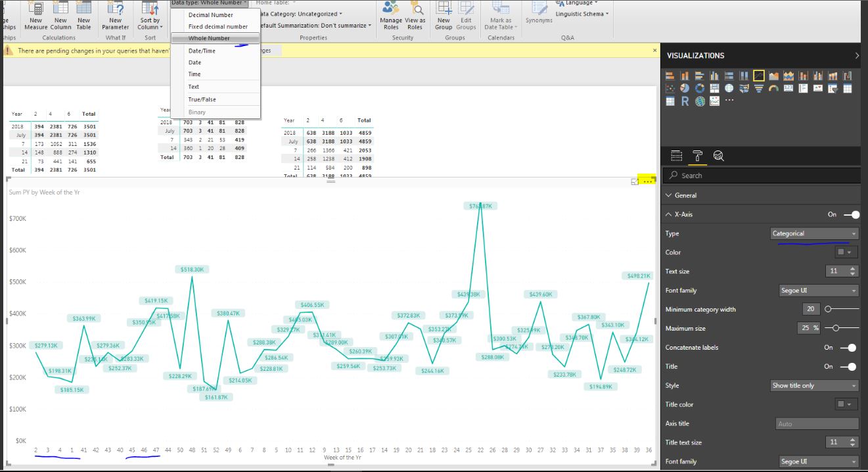
Task: Select the stacked bar chart visualization
Action: tap(670, 76)
